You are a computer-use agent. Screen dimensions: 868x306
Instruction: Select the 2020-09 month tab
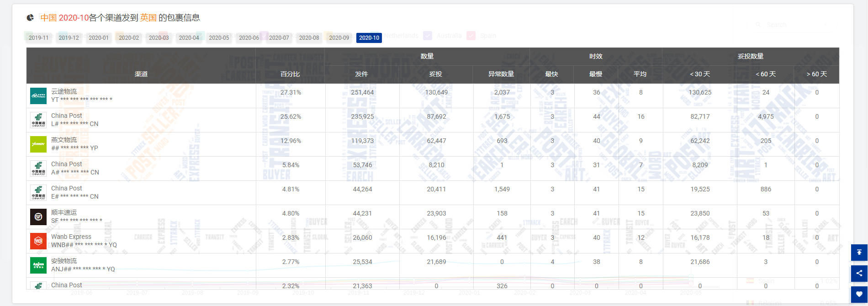point(339,38)
